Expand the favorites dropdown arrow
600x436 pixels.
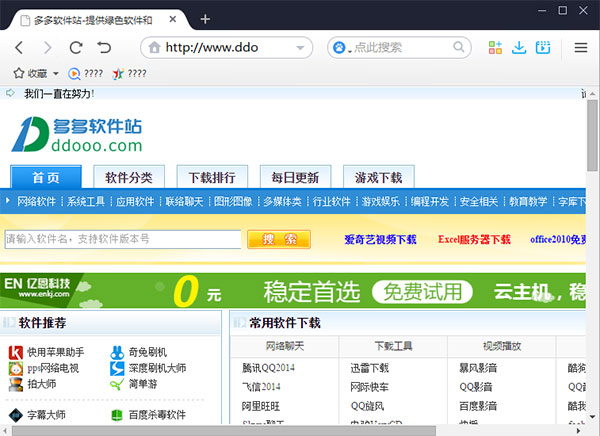pos(56,73)
